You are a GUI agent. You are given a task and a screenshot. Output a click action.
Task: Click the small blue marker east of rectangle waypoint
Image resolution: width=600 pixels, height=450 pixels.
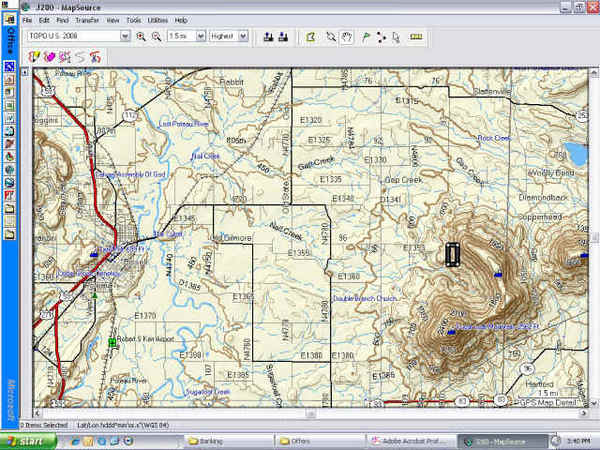coord(498,274)
